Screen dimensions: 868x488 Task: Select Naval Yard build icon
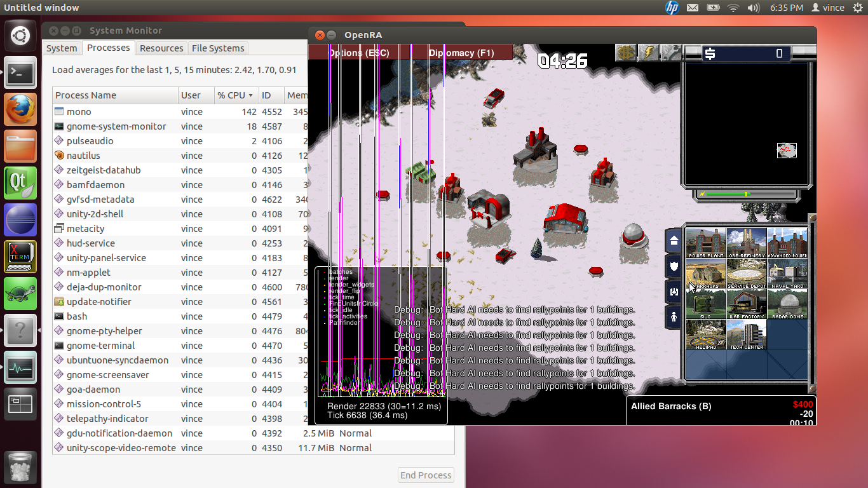click(x=787, y=273)
